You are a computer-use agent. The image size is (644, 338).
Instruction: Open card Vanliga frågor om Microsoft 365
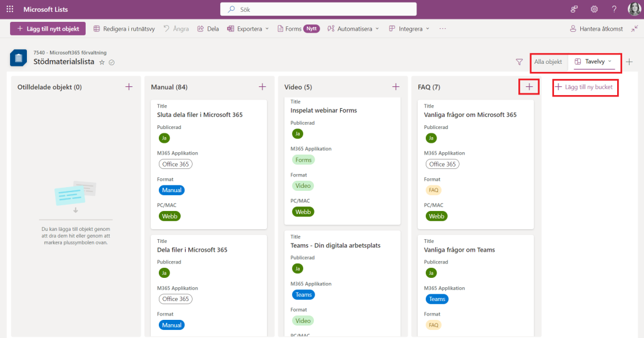pos(476,165)
